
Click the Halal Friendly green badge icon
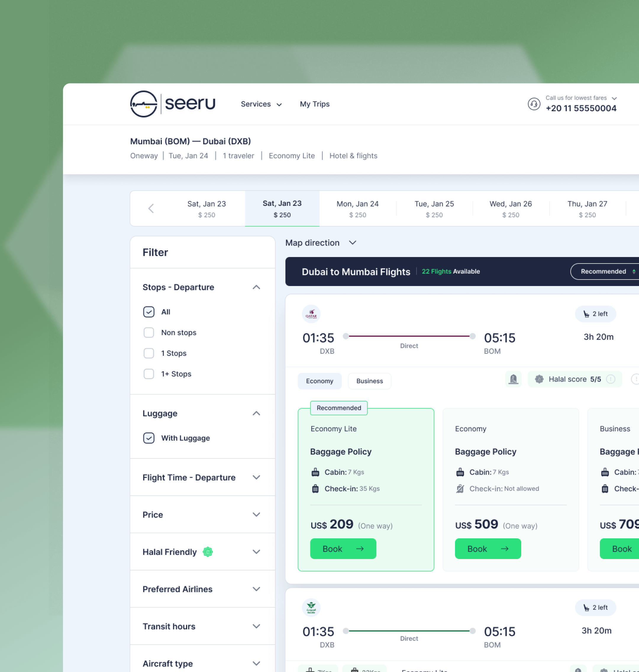point(208,551)
